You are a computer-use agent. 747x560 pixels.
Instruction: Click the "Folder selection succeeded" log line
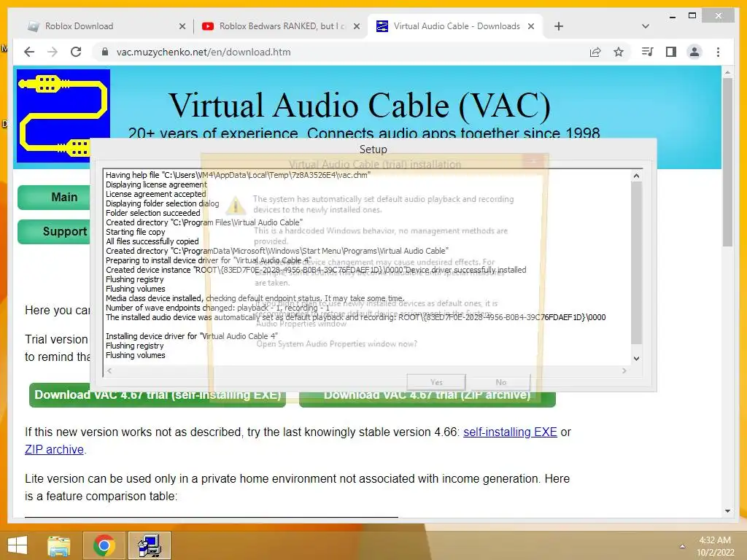click(x=153, y=213)
